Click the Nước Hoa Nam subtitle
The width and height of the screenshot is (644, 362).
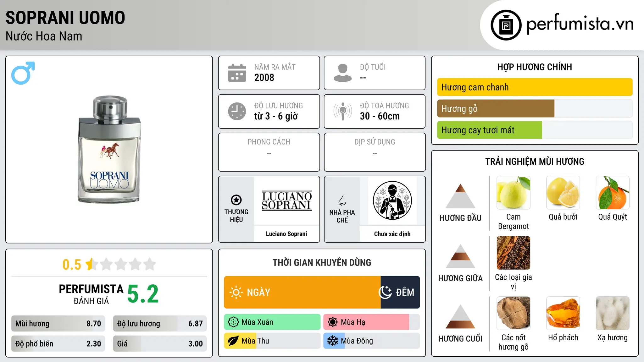(44, 36)
